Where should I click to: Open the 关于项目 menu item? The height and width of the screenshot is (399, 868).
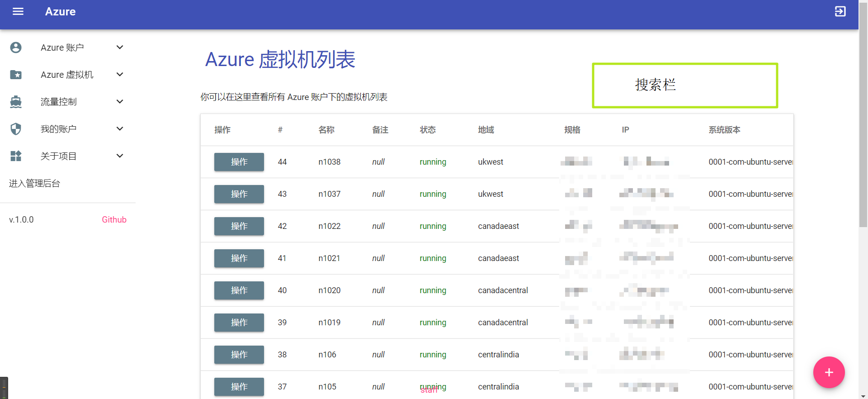[68, 156]
